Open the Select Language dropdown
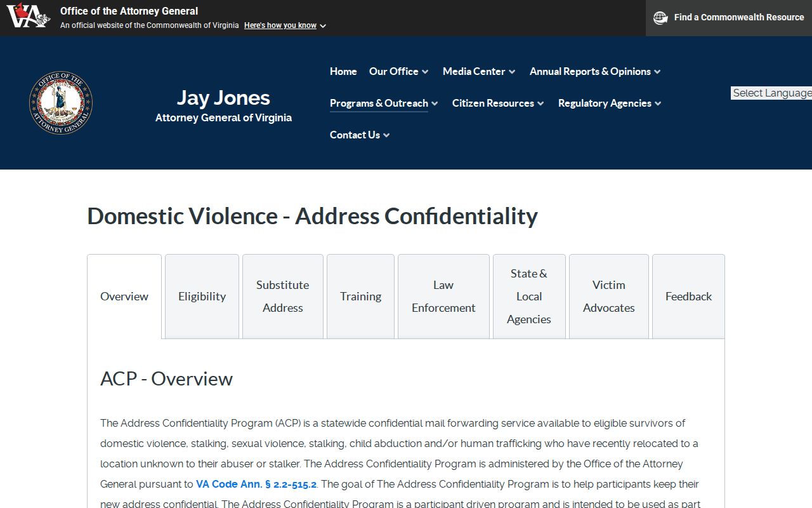Screen dimensions: 812x508 [771, 93]
